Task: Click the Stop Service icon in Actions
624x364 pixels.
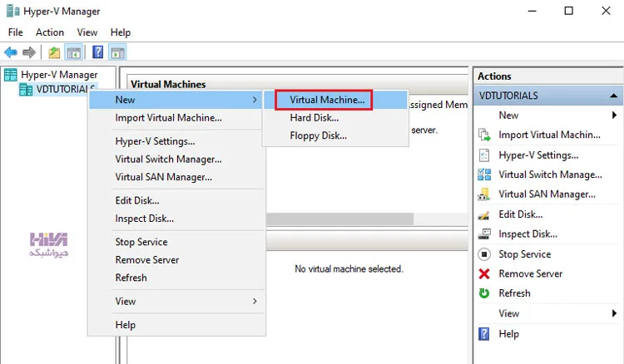Action: [x=484, y=254]
